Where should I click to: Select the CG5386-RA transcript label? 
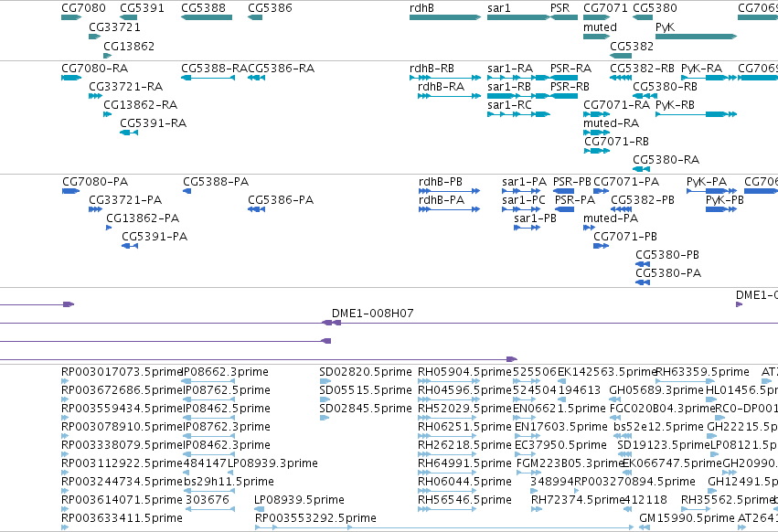[x=282, y=69]
